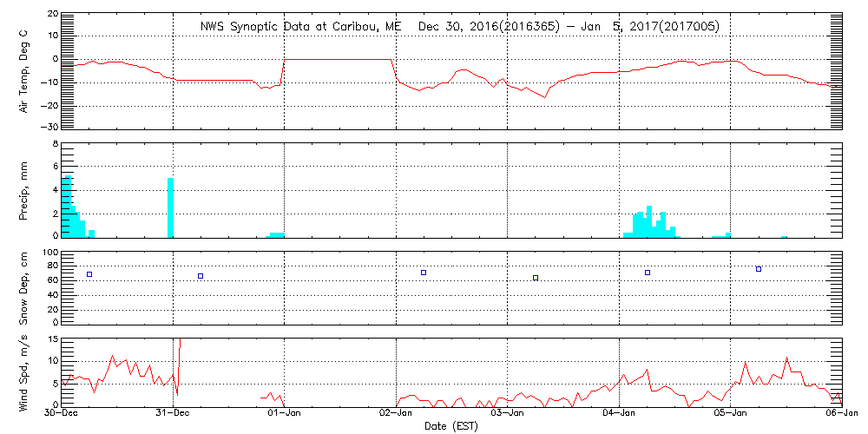Click the snow depth marker after 02-Jan
The height and width of the screenshot is (434, 868).
[424, 273]
